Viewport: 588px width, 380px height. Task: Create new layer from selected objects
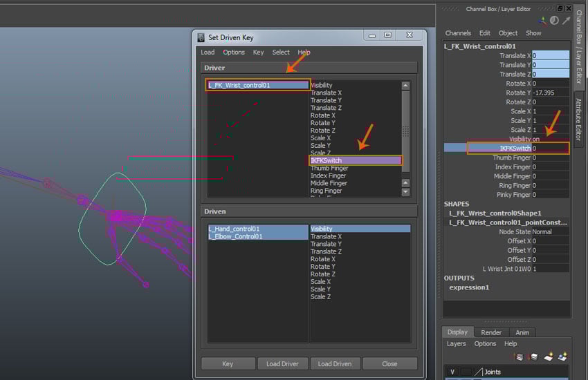point(562,357)
